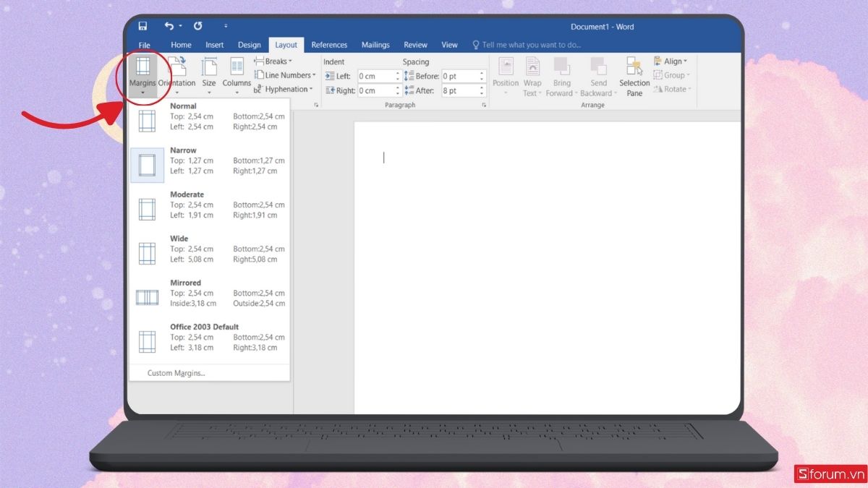Viewport: 868px width, 488px height.
Task: Choose Office 2003 Default margins
Action: (x=210, y=337)
